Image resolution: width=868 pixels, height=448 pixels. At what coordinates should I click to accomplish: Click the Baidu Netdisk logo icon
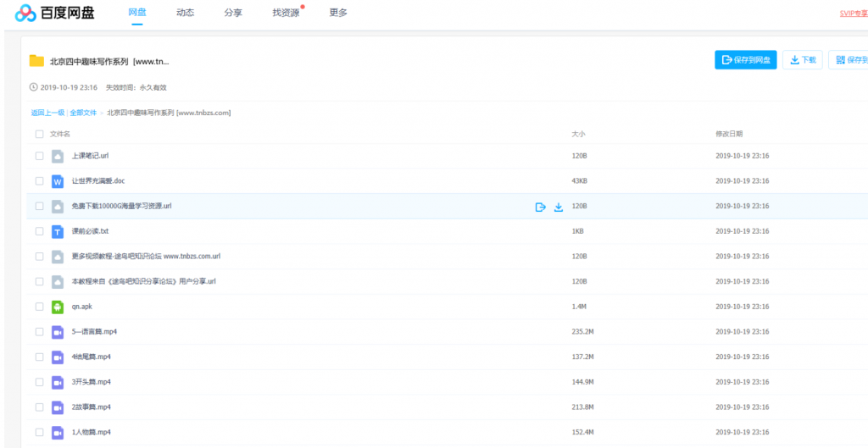point(26,13)
